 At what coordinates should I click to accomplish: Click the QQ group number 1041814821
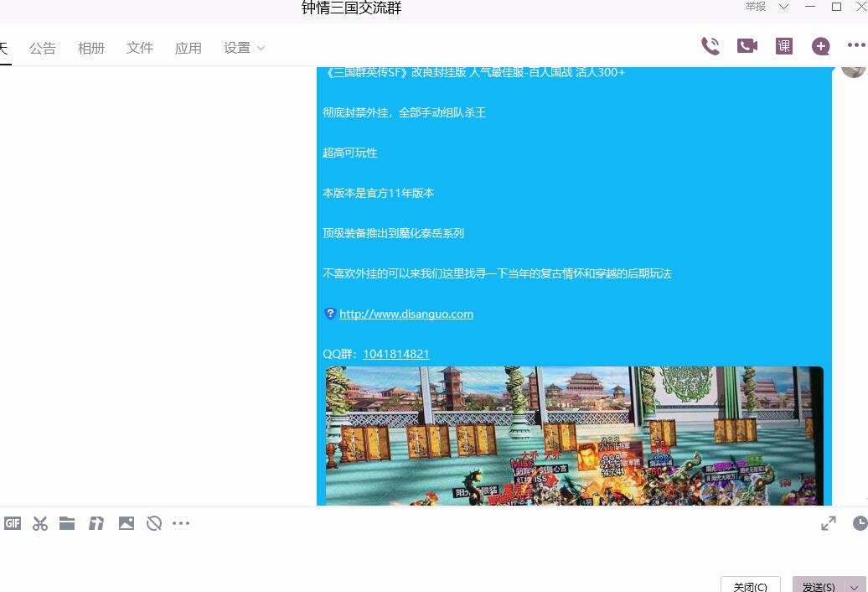tap(396, 354)
